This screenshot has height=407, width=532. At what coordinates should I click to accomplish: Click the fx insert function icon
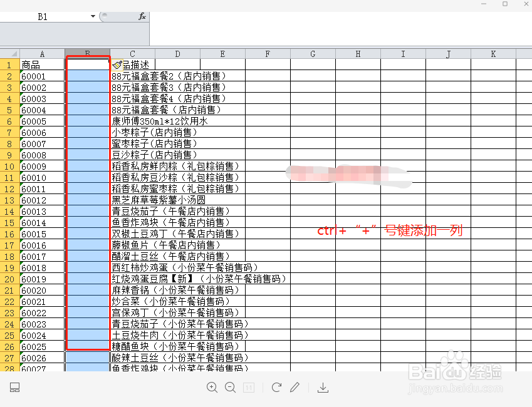(x=142, y=16)
